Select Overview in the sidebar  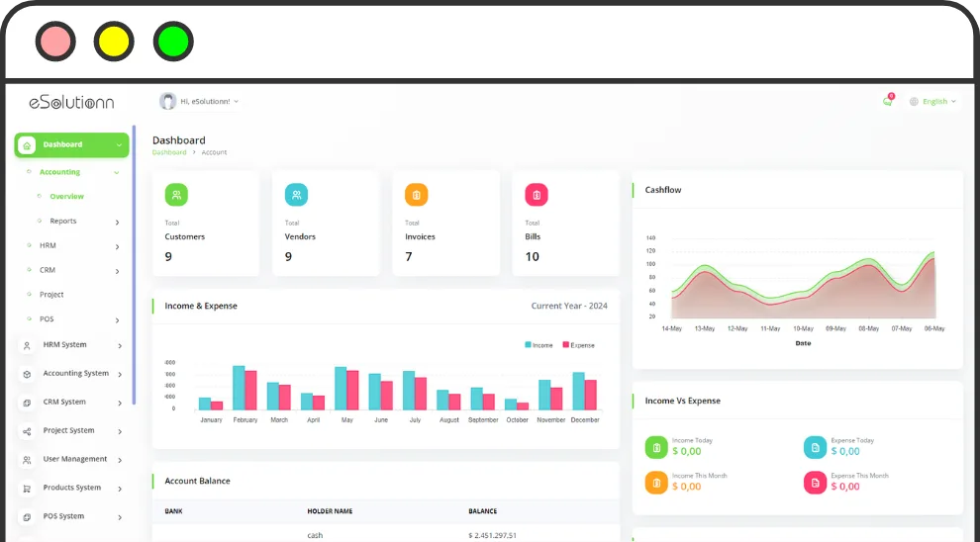point(67,197)
